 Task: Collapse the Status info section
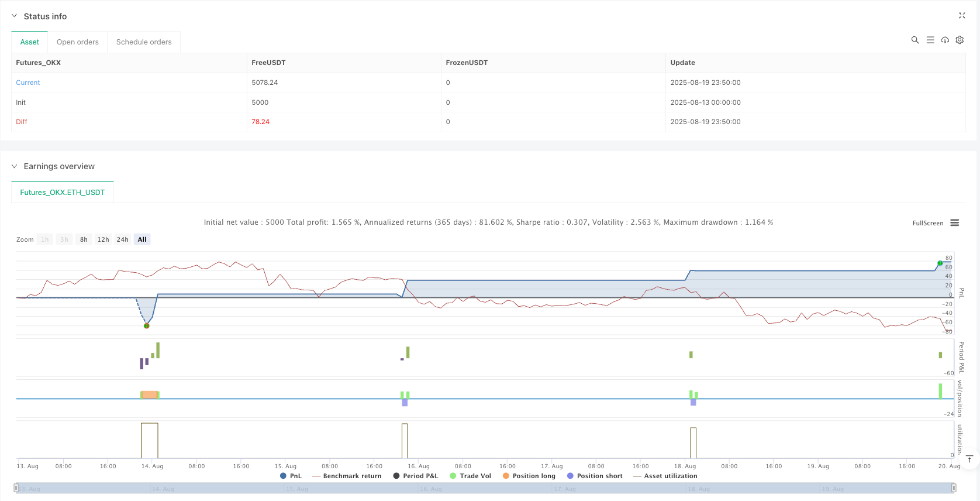click(x=15, y=16)
